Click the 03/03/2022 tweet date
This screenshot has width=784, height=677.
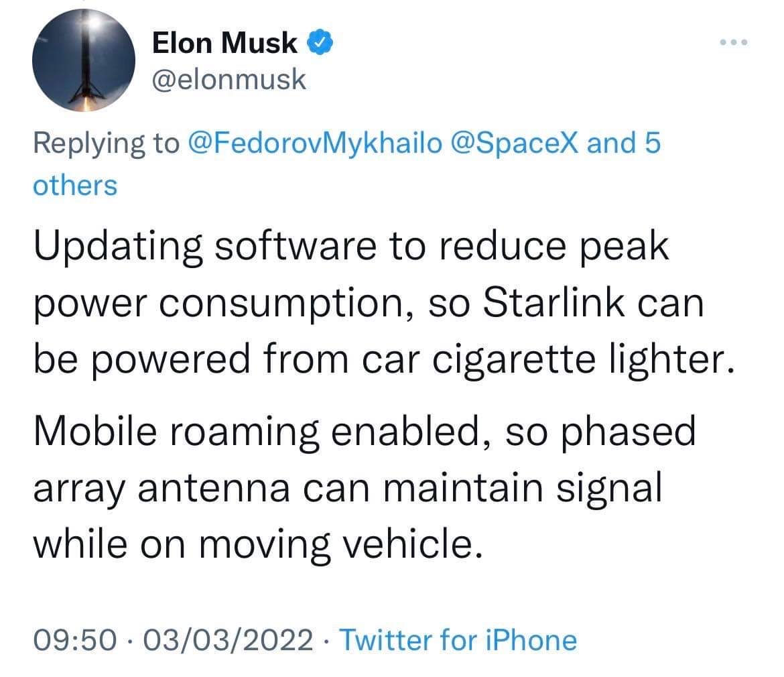coord(228,641)
